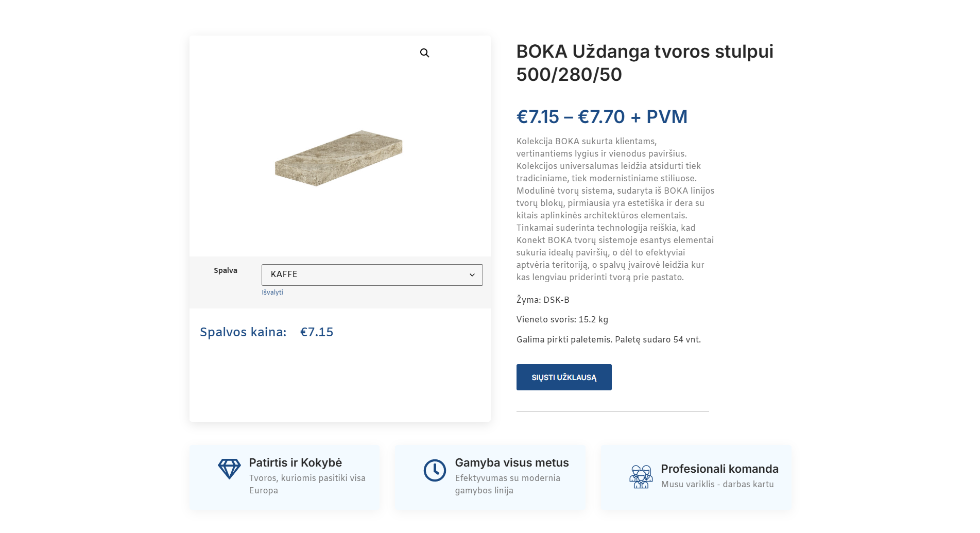
Task: Click the stone cap product image
Action: (x=339, y=158)
